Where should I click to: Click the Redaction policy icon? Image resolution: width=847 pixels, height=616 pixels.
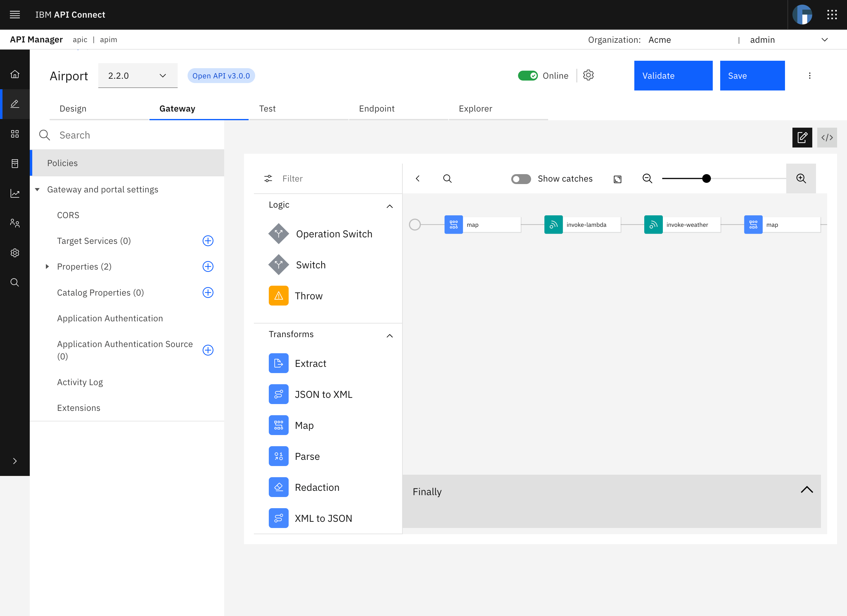(x=278, y=487)
